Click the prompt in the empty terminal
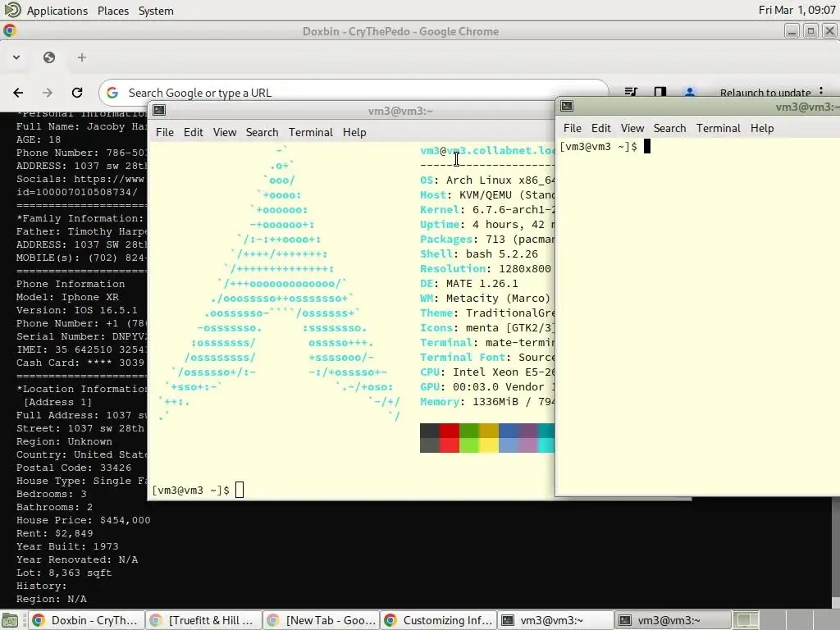The width and height of the screenshot is (840, 630). coord(598,146)
